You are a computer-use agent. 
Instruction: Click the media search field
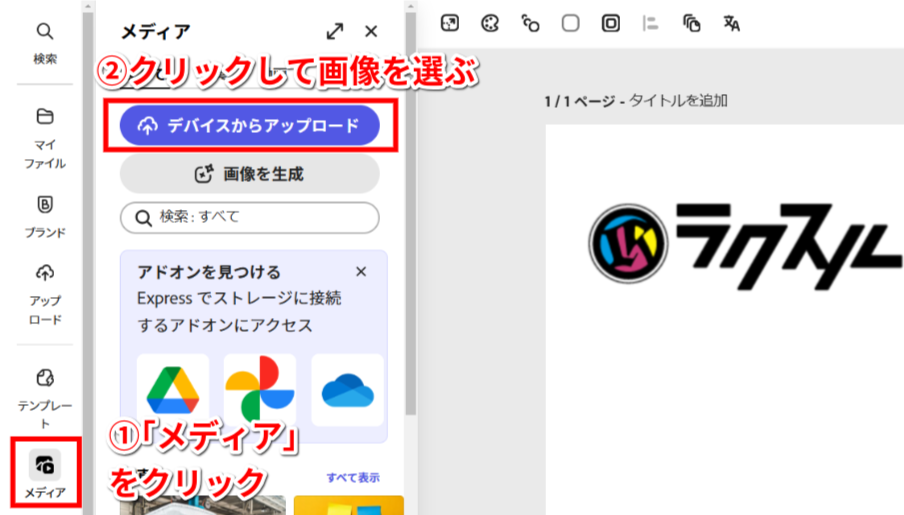click(249, 217)
